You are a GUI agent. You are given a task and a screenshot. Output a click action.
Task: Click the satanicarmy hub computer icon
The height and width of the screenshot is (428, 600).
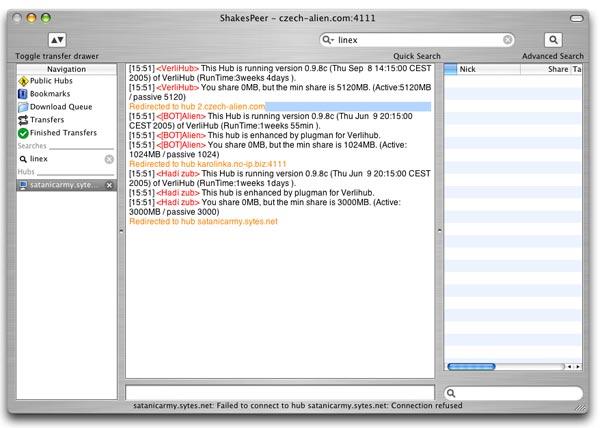(x=23, y=185)
